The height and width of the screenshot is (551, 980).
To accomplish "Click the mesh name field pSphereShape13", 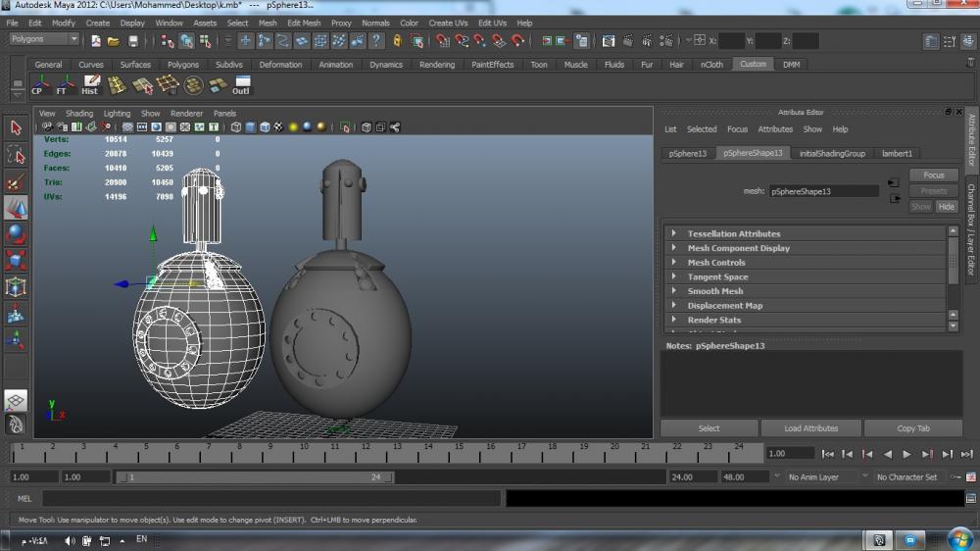I will tap(822, 191).
